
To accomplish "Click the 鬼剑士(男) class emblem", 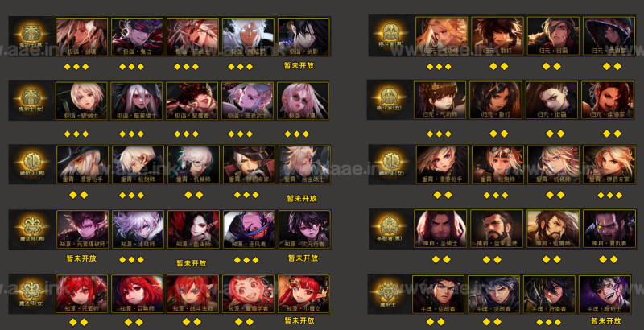I will 31,34.
